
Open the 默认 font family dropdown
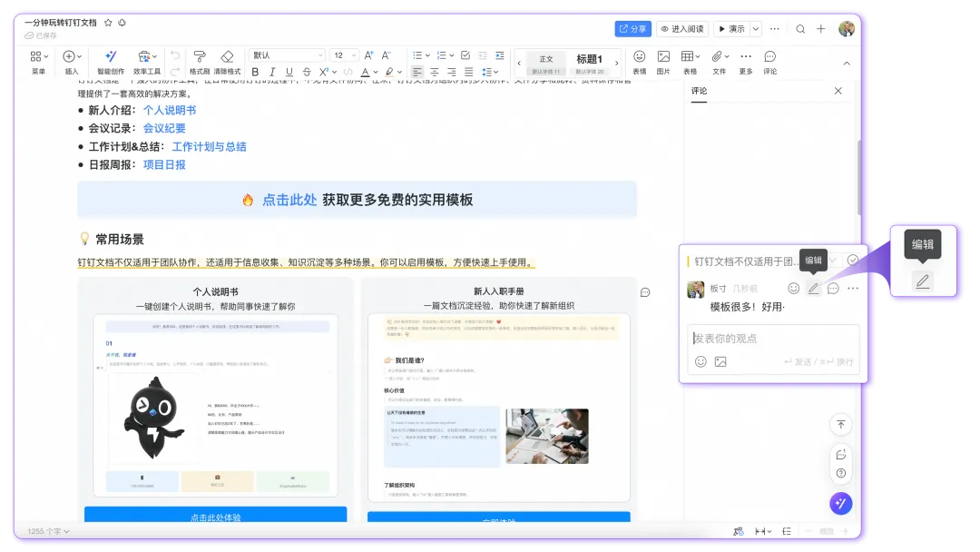tap(288, 55)
